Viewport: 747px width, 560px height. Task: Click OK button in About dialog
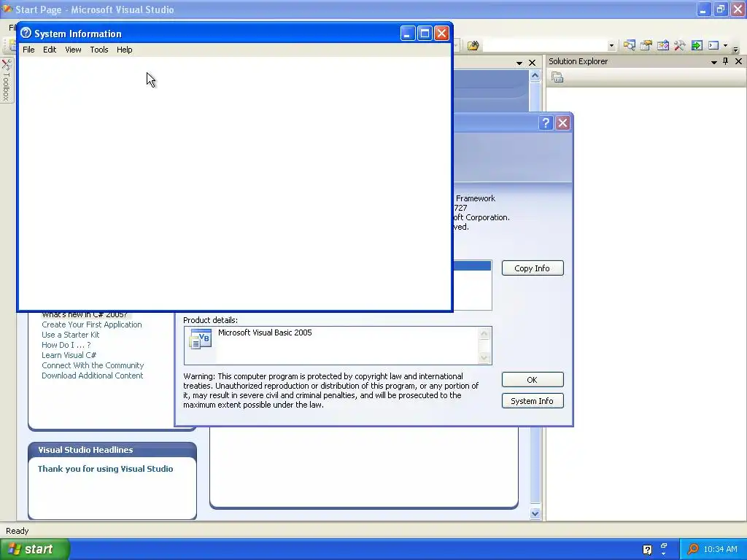click(532, 379)
